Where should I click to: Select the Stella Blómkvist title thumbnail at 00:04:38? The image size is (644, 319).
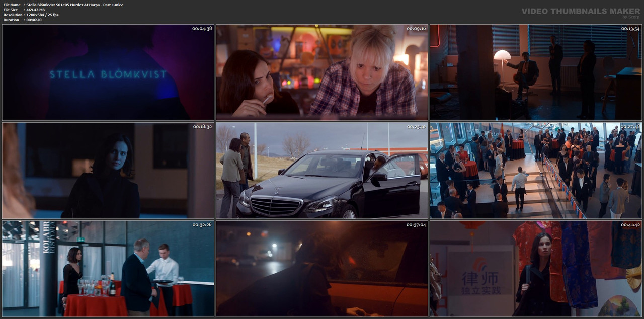[108, 72]
